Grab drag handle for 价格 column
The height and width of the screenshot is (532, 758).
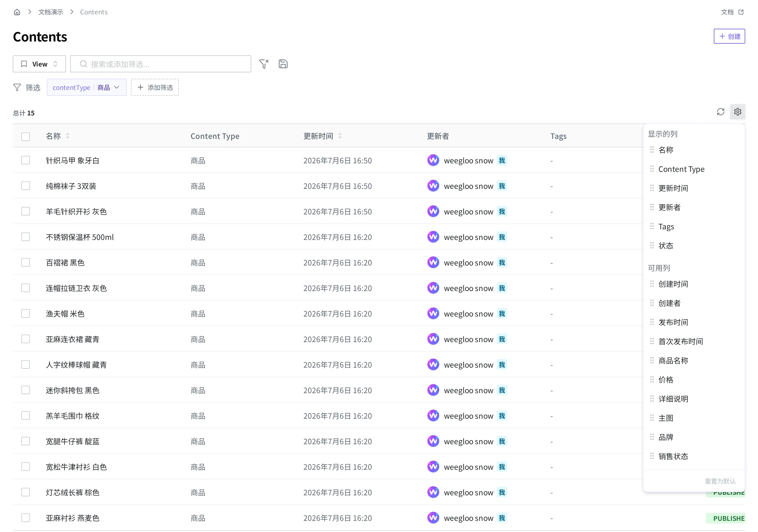[652, 380]
